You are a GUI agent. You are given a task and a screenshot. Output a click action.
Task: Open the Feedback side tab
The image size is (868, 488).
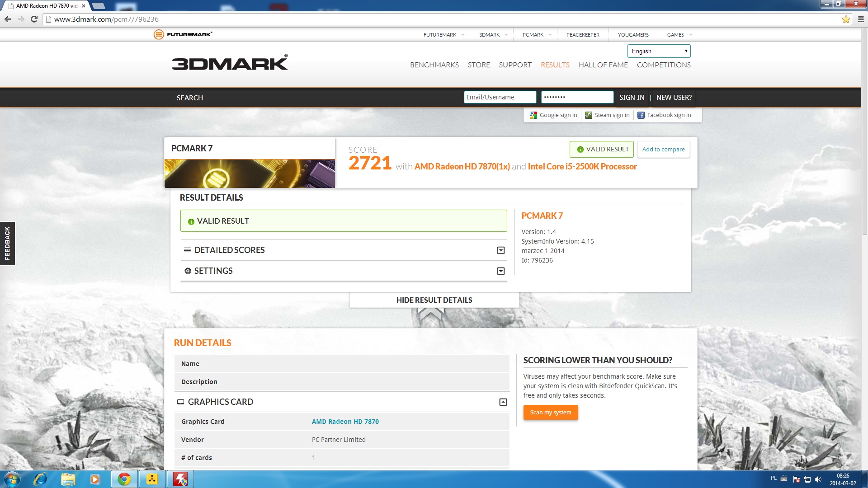[7, 244]
